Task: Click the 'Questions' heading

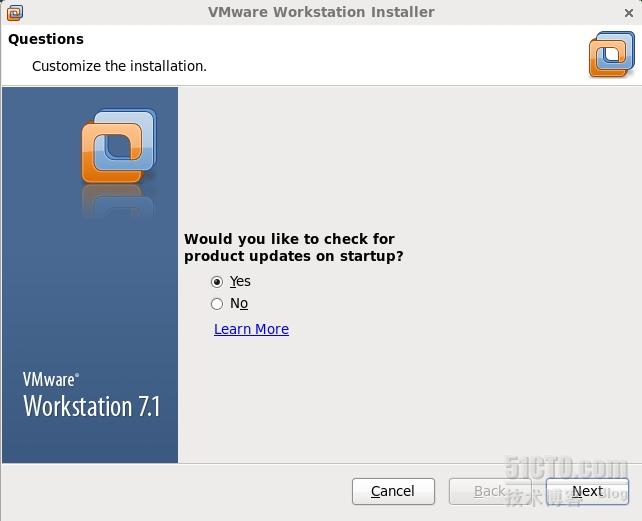Action: (46, 39)
